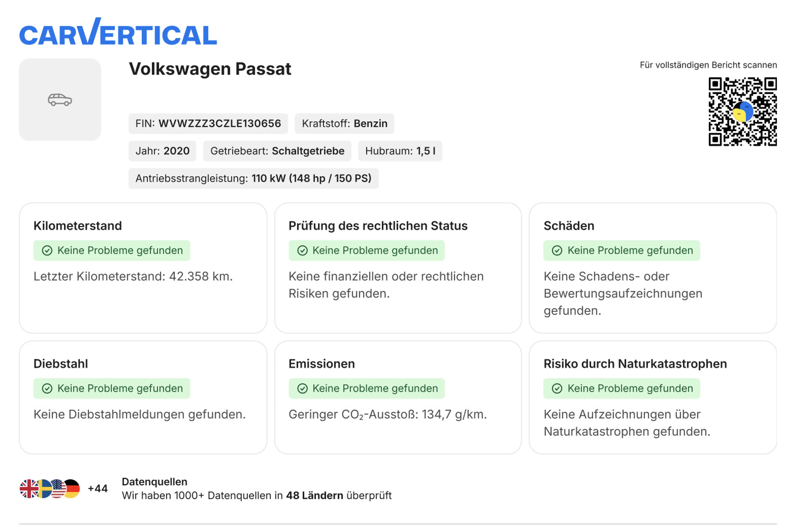Screen dimensions: 791x532
Task: Click the carVertical logo
Action: coord(118,31)
